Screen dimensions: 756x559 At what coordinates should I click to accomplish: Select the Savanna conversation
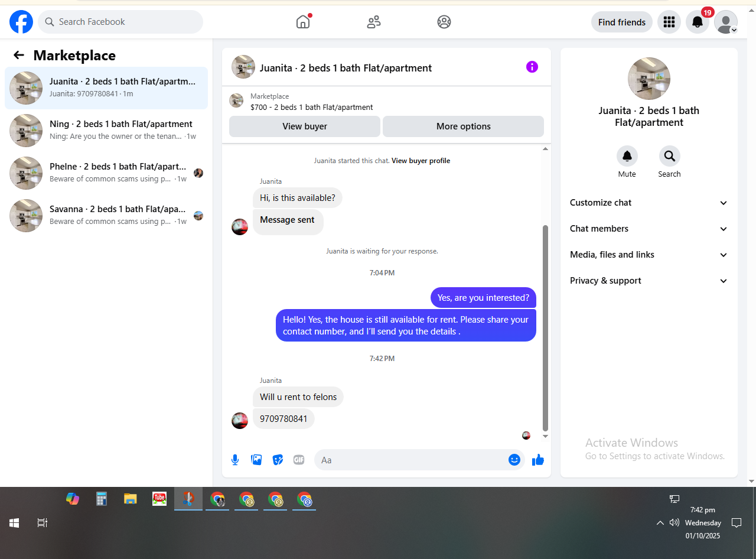tap(106, 216)
